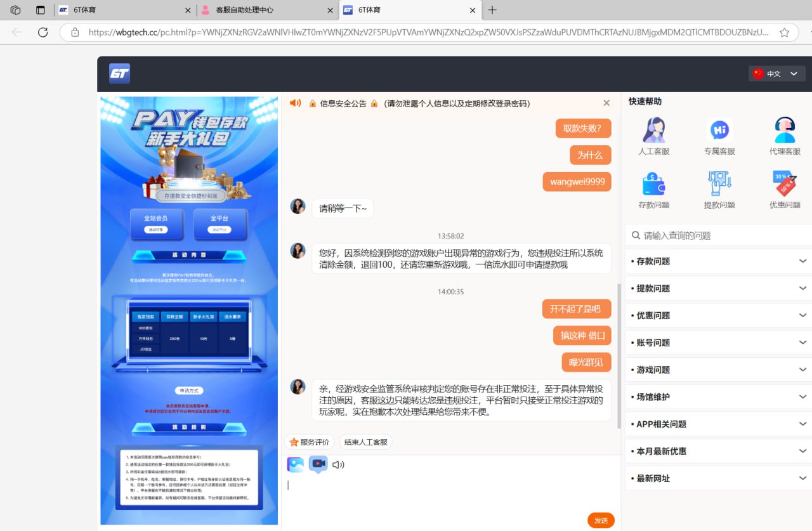812x531 pixels.
Task: Click the 优惠问题 discount tag icon
Action: tap(785, 184)
